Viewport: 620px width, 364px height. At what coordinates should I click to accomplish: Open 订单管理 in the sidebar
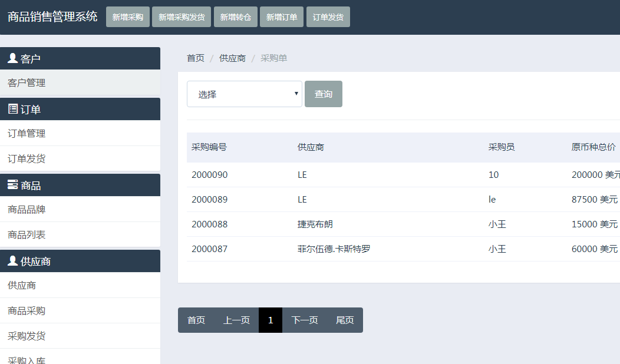pos(27,134)
